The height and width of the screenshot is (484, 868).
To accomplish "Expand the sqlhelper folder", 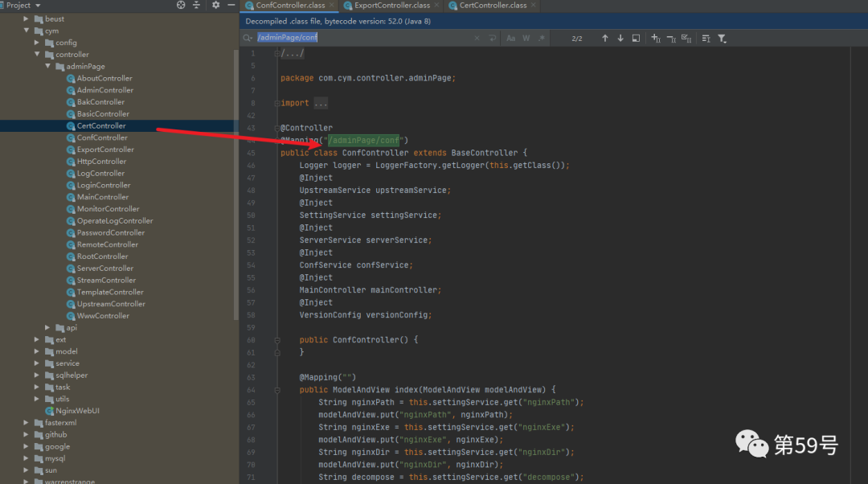I will 36,375.
